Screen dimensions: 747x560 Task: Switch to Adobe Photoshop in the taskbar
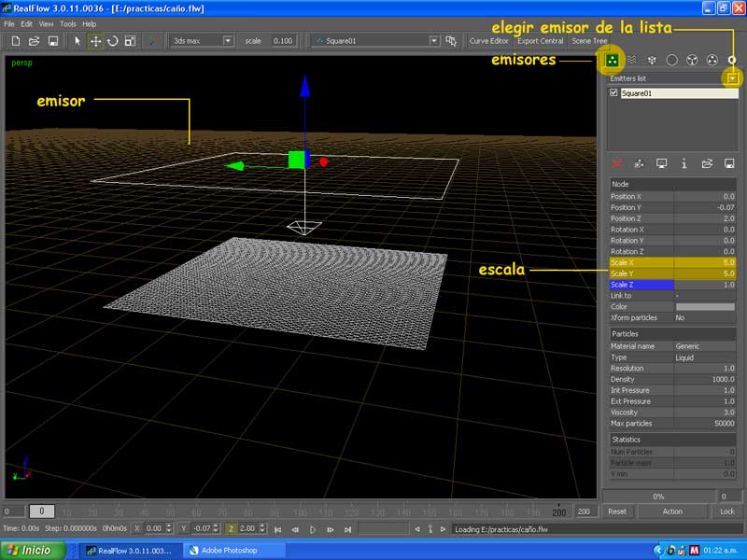(234, 551)
